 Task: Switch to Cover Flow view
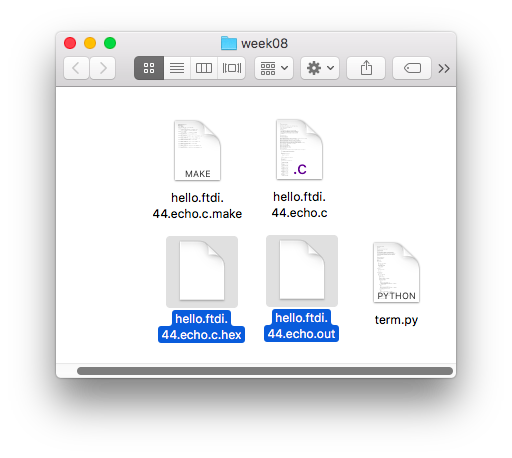(232, 68)
